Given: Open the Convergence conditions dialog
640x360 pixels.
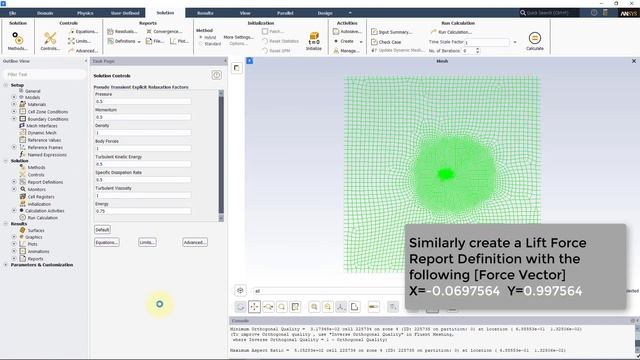Looking at the screenshot, I should tap(164, 31).
